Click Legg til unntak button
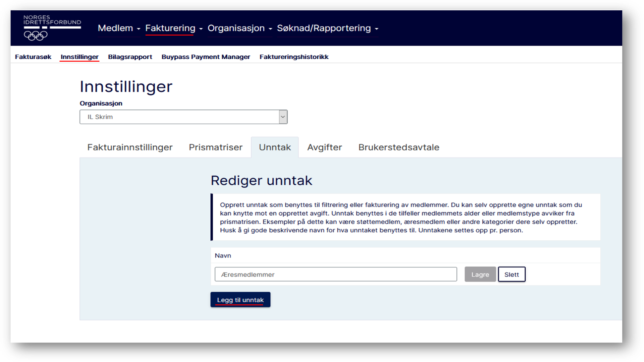 240,300
